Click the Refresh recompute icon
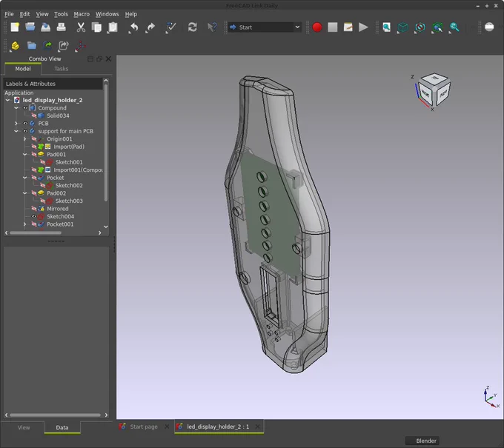504x448 pixels. coord(192,27)
